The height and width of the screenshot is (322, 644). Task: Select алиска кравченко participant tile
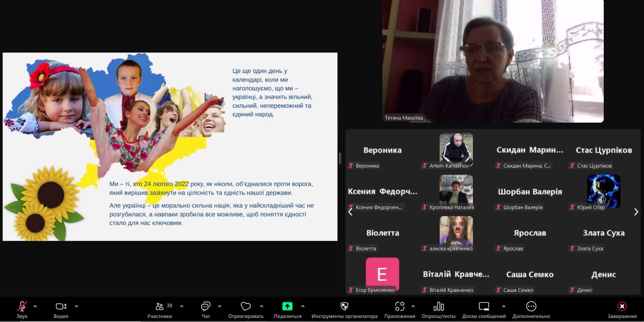click(x=456, y=233)
